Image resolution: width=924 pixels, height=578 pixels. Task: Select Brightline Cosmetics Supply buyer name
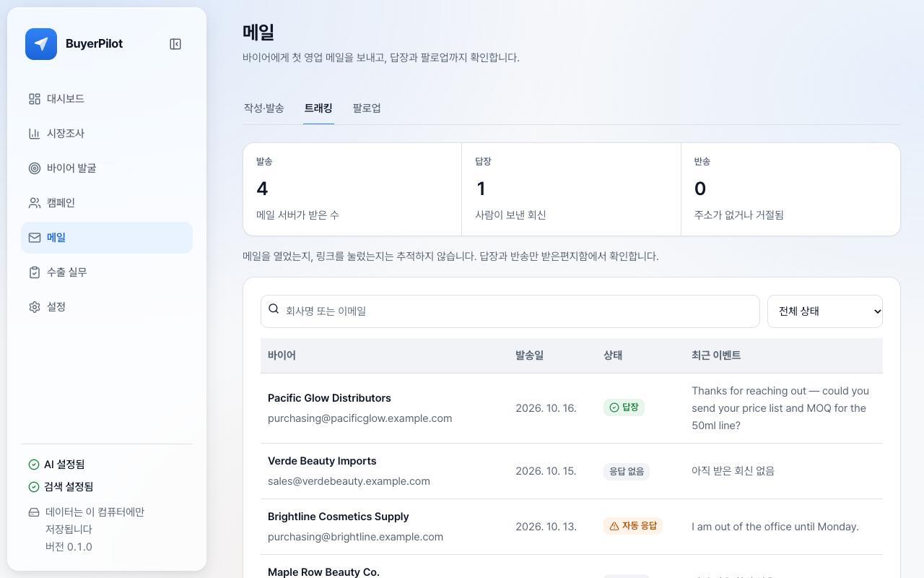339,517
